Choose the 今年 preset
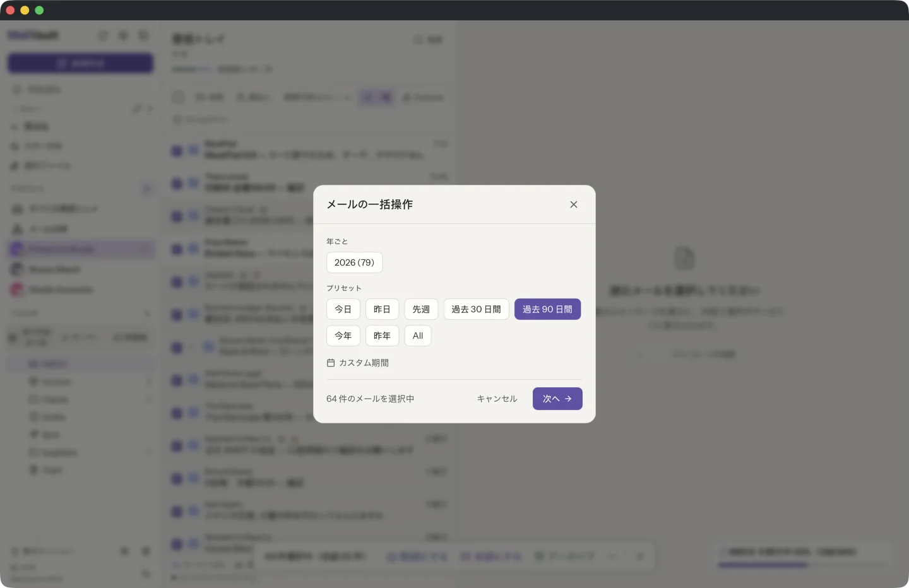The height and width of the screenshot is (588, 909). coord(343,336)
